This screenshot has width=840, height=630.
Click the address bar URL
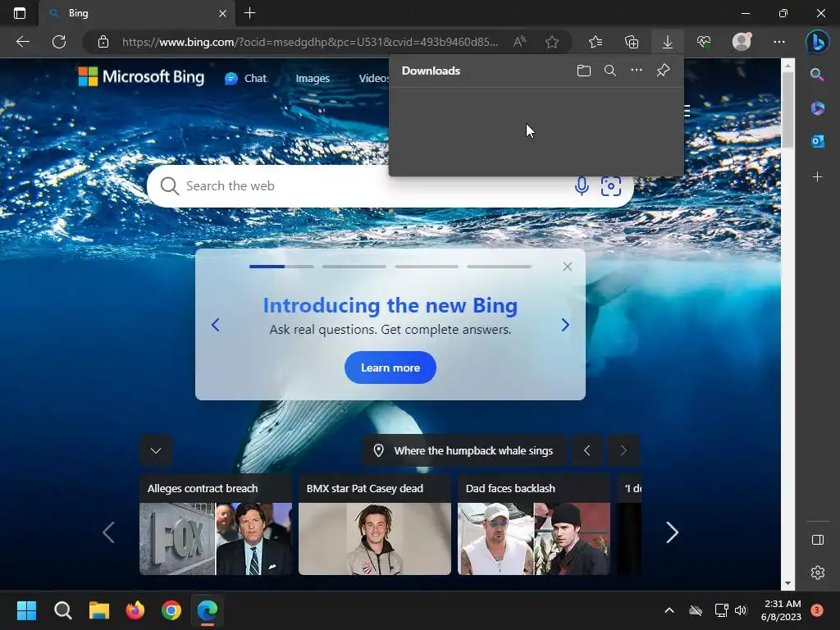310,42
